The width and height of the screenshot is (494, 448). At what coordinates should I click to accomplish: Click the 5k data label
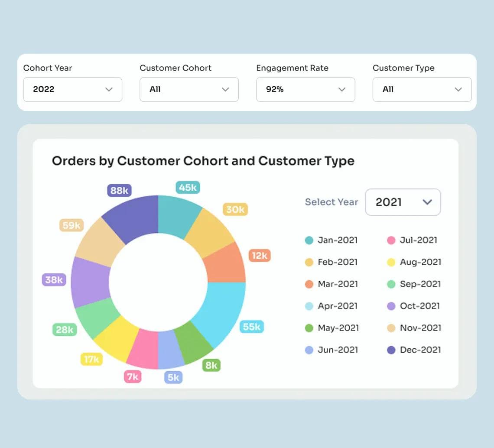click(173, 377)
